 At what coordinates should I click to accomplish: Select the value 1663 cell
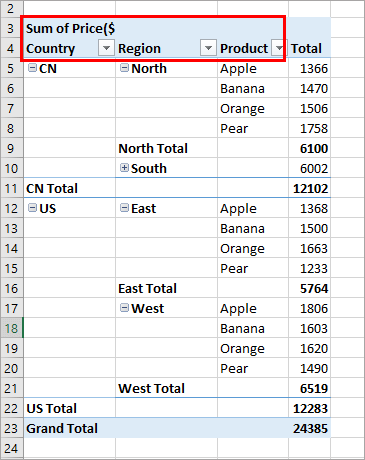(x=309, y=248)
